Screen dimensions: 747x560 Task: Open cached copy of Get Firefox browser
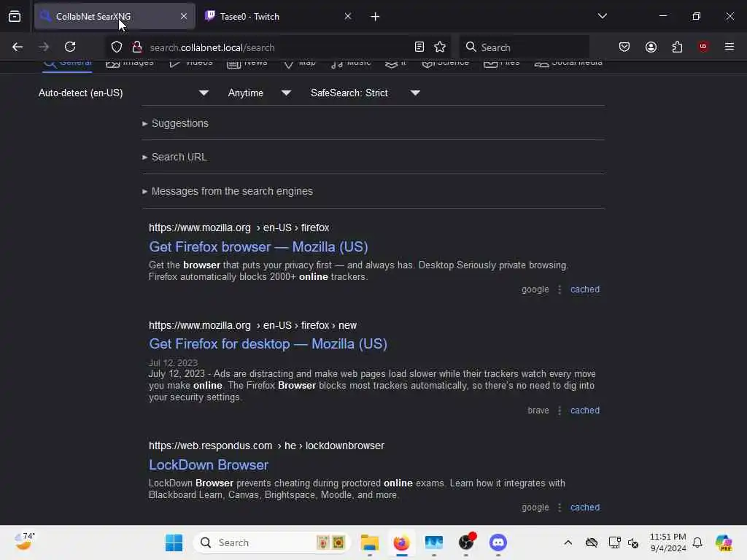tap(585, 289)
